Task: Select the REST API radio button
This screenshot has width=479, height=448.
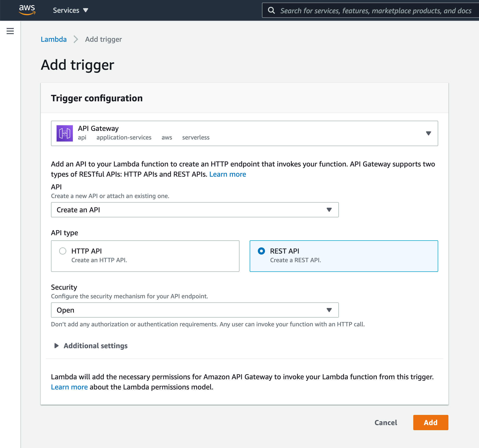Action: click(261, 251)
